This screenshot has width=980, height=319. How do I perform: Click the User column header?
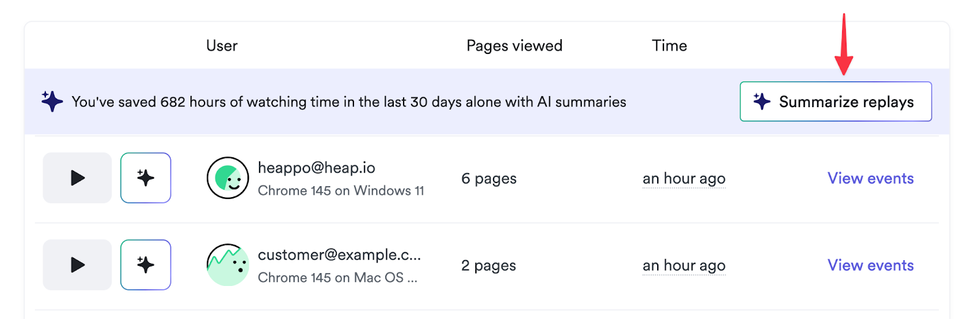(x=222, y=46)
